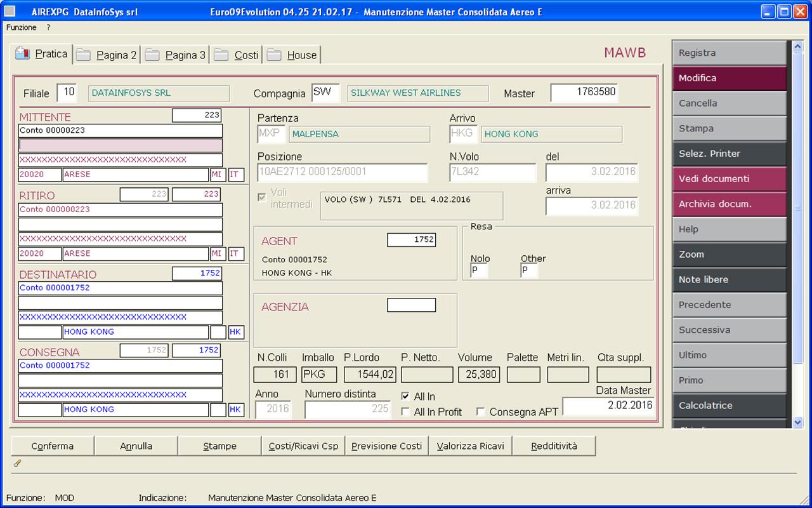Click the Annulla button

136,446
